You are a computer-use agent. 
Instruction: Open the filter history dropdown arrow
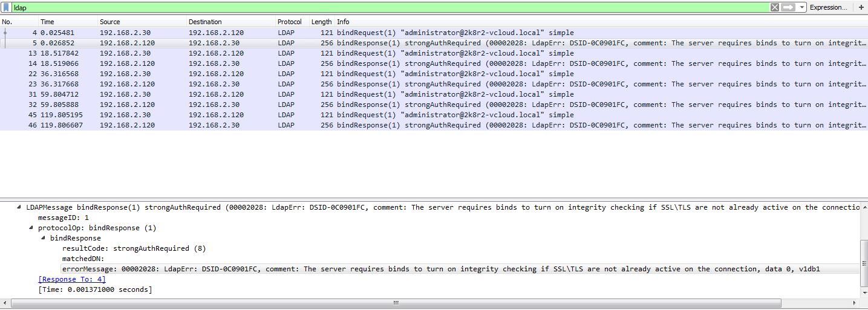coord(802,7)
